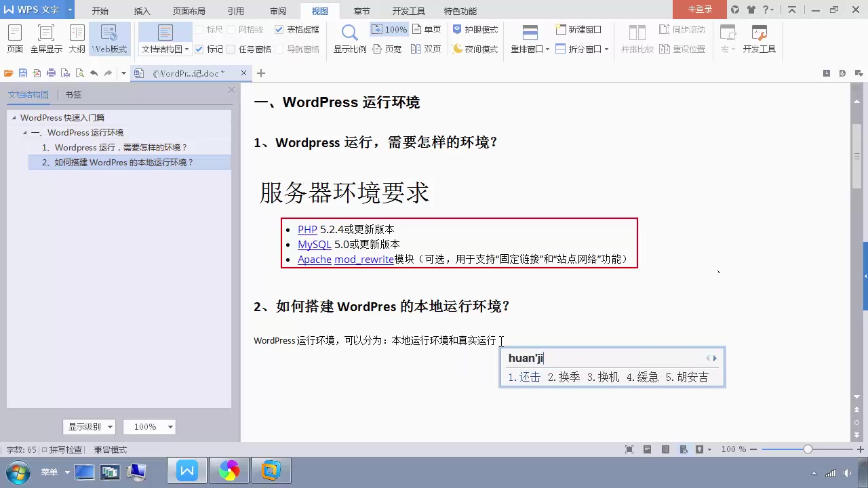Open the References (引用) tab

pos(235,11)
